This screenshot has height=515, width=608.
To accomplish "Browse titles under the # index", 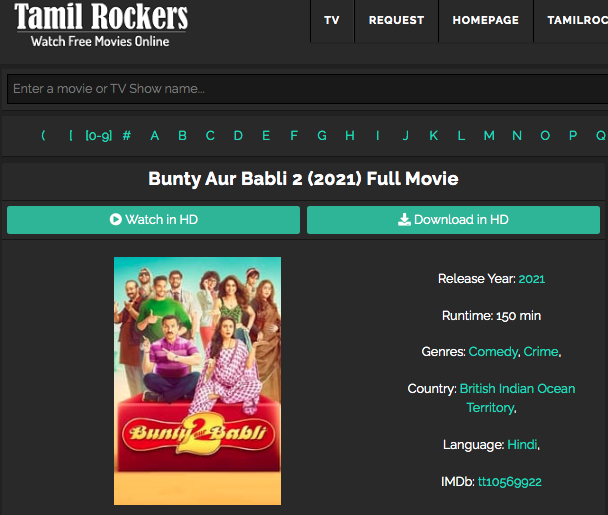I will pos(126,136).
